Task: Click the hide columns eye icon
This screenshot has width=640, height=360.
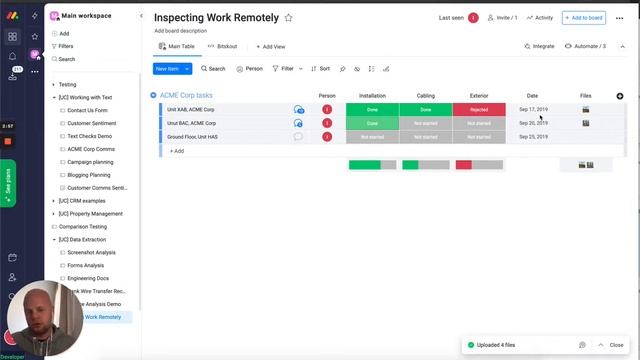Action: pyautogui.click(x=357, y=69)
